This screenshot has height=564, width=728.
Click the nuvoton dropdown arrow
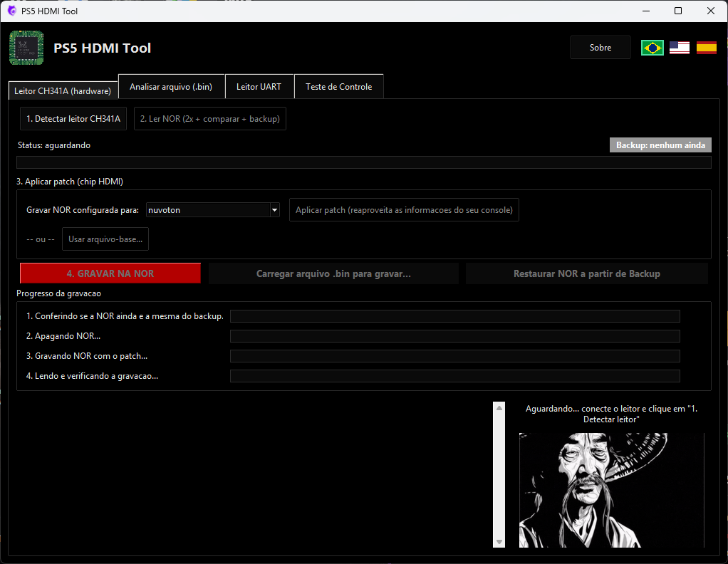275,210
